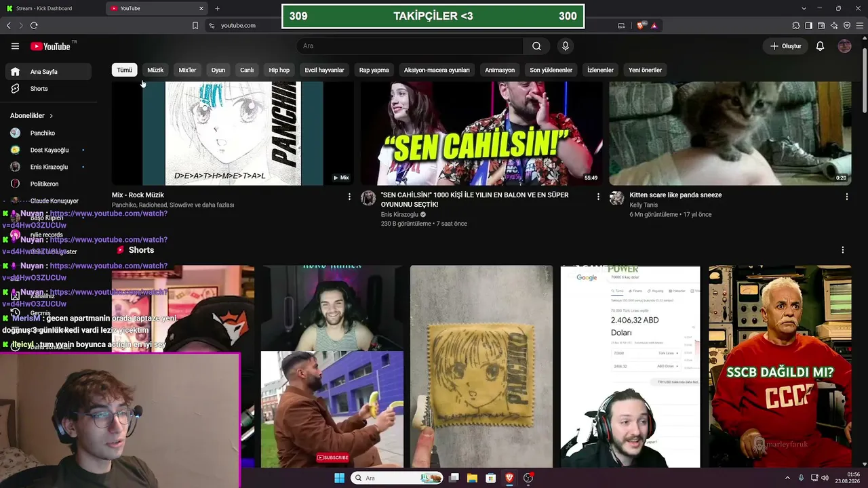Close the YouTube browser tab

tap(201, 8)
